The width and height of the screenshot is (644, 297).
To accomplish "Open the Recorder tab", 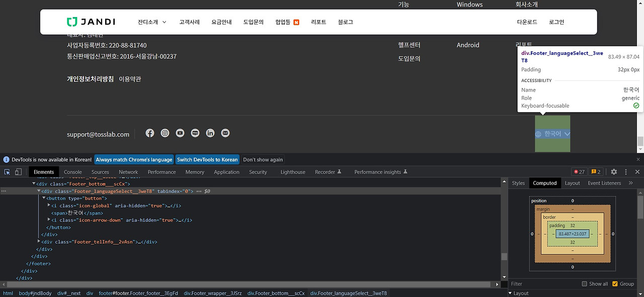I will pyautogui.click(x=328, y=172).
